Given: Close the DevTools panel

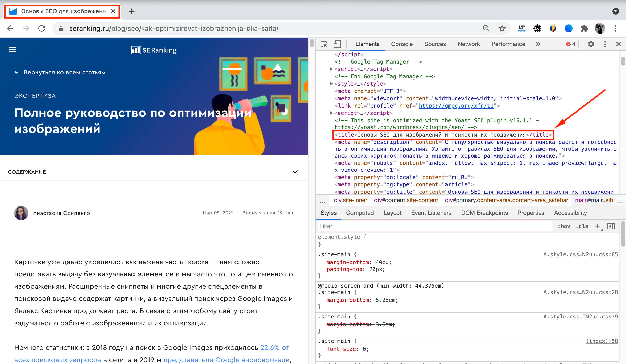Looking at the screenshot, I should (619, 44).
